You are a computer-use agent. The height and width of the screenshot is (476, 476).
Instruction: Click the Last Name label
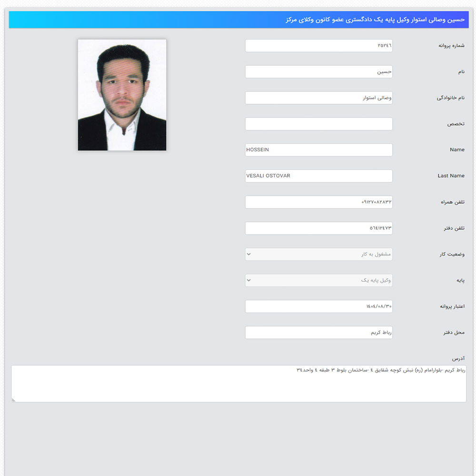pos(451,176)
